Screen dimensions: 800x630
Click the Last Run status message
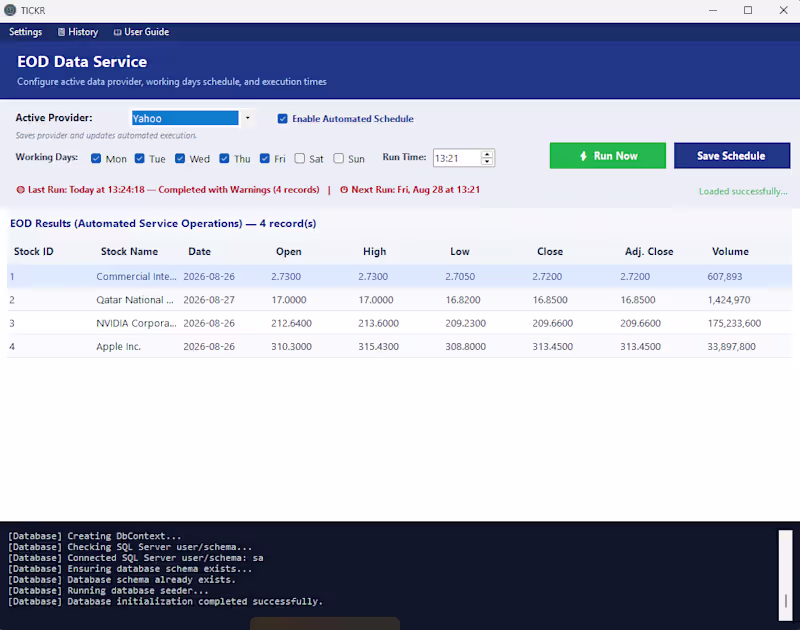pos(173,190)
